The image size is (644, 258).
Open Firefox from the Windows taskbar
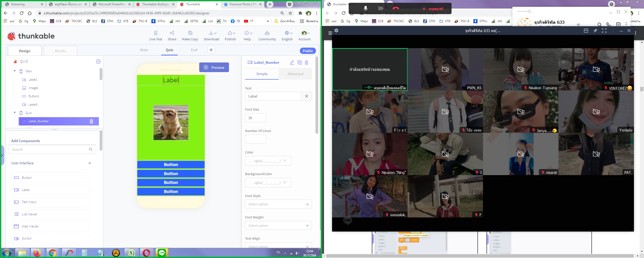[x=37, y=253]
